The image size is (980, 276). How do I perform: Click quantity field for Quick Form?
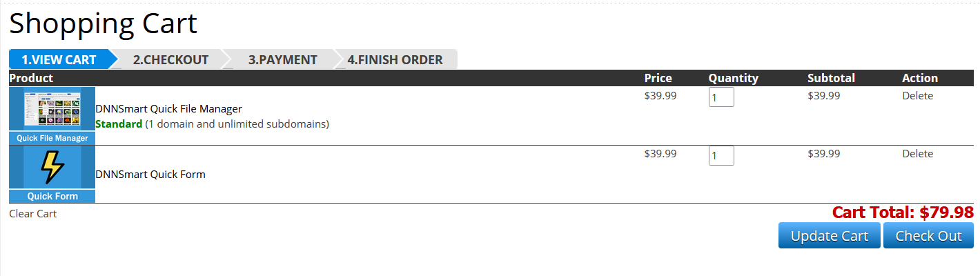(721, 155)
